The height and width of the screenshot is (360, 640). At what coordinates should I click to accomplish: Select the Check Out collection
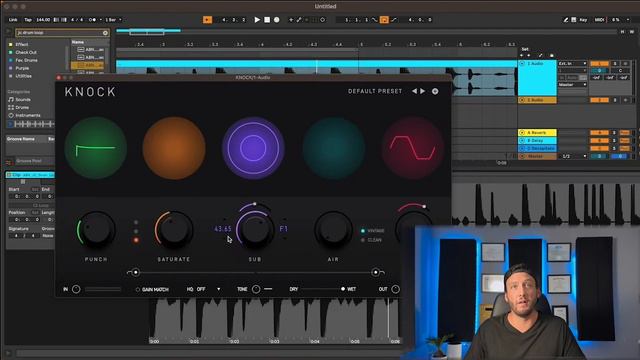pyautogui.click(x=26, y=52)
